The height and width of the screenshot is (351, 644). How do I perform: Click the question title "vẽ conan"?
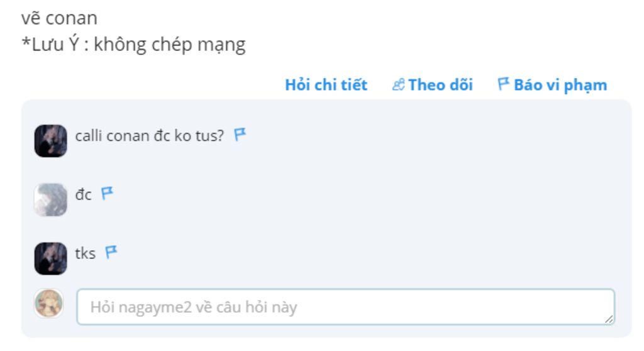click(x=59, y=18)
